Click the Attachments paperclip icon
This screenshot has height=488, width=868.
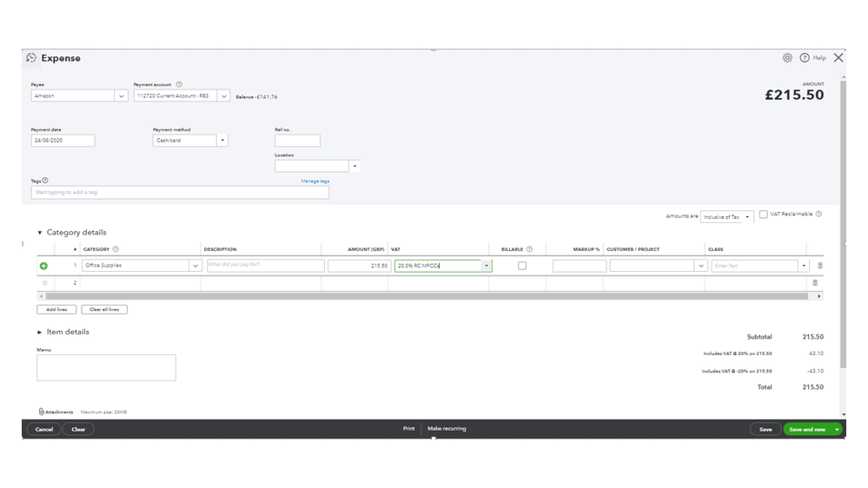tap(42, 412)
